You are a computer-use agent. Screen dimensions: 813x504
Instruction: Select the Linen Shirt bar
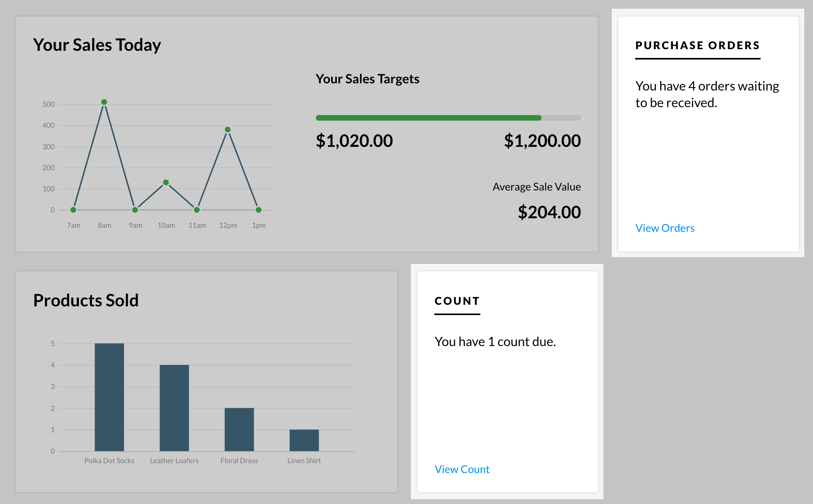(x=304, y=440)
